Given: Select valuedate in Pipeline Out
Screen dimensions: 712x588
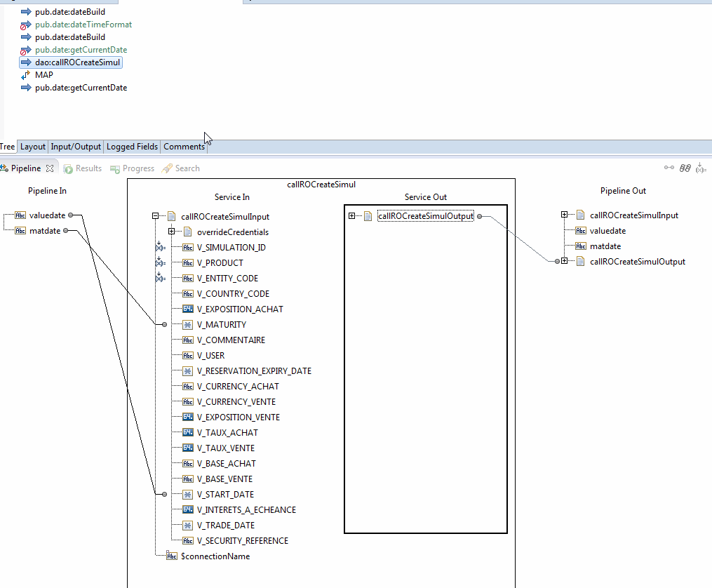Looking at the screenshot, I should click(607, 231).
